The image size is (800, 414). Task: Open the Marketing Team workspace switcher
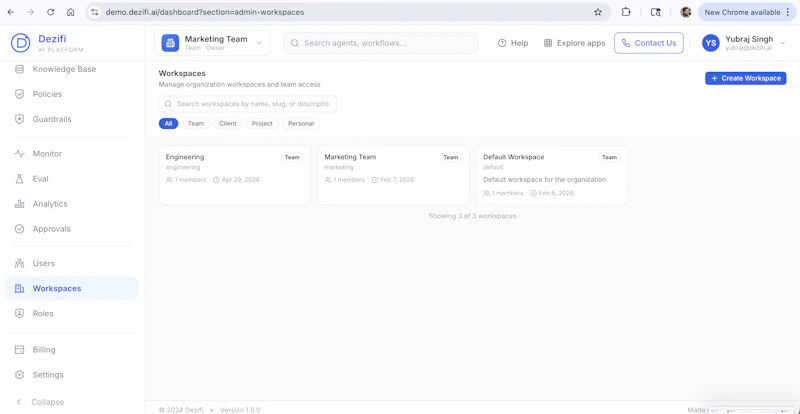(212, 43)
